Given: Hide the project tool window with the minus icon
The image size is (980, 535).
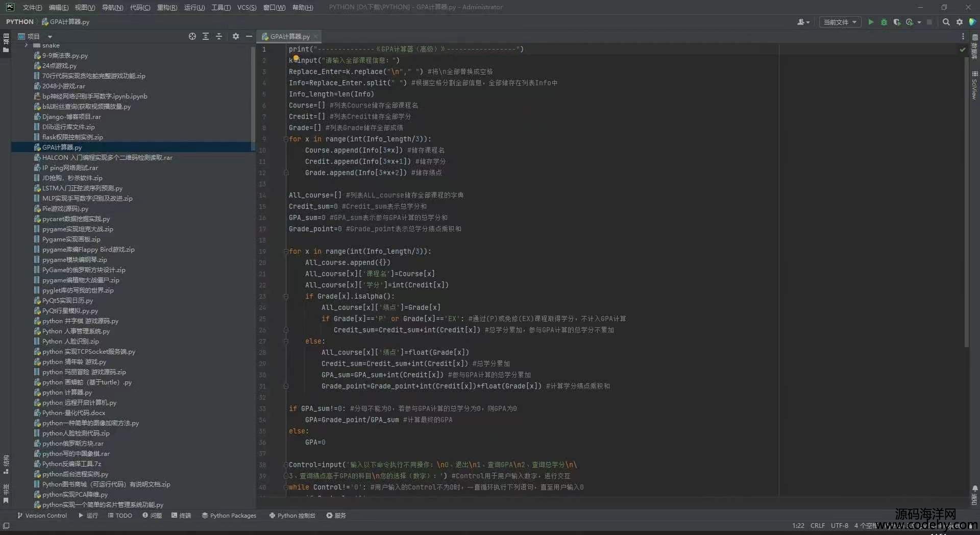Looking at the screenshot, I should pos(249,36).
